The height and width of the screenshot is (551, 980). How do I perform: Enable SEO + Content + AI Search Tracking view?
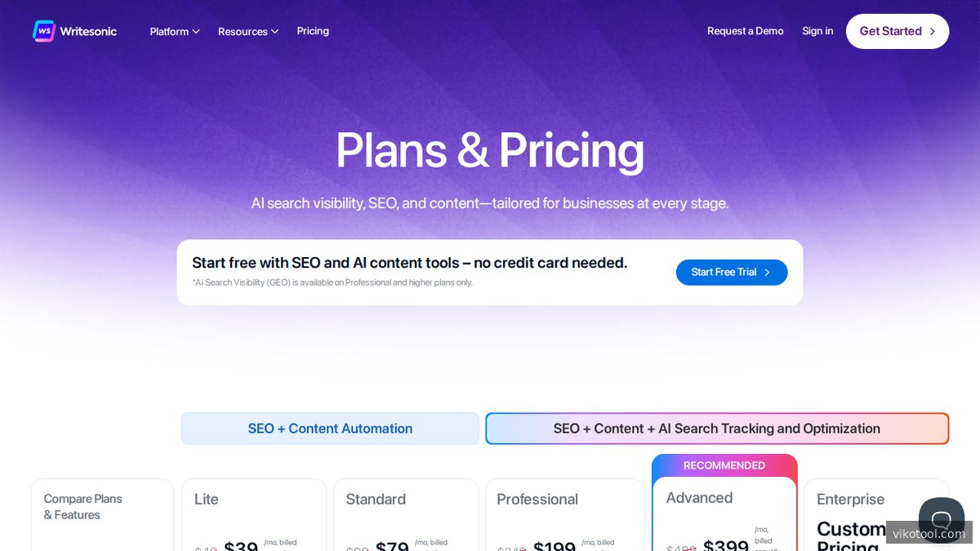coord(716,428)
